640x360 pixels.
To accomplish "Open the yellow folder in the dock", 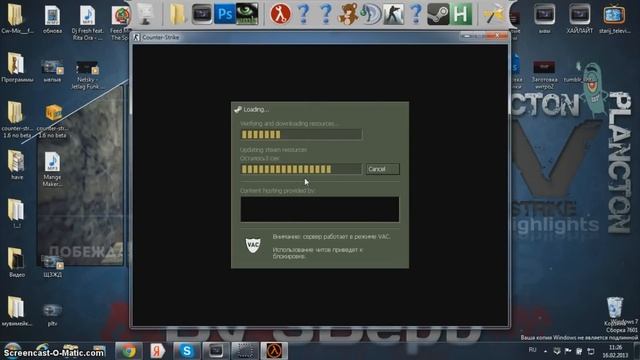I will point(178,15).
